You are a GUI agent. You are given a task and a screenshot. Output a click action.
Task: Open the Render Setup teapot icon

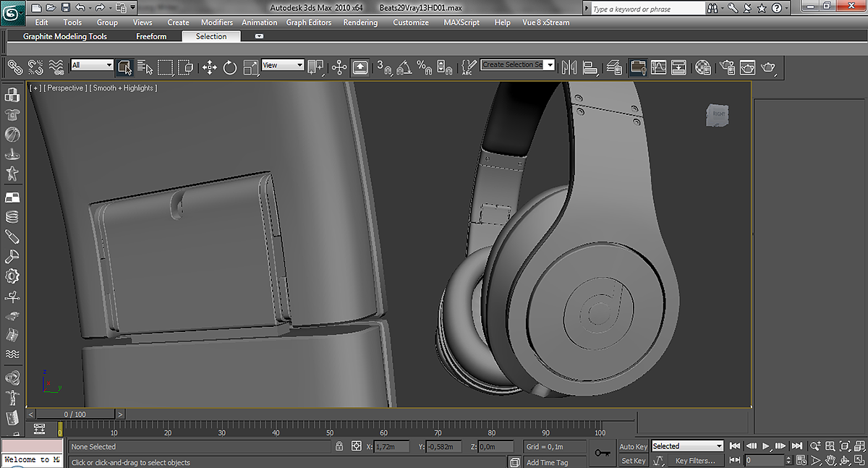click(x=726, y=67)
